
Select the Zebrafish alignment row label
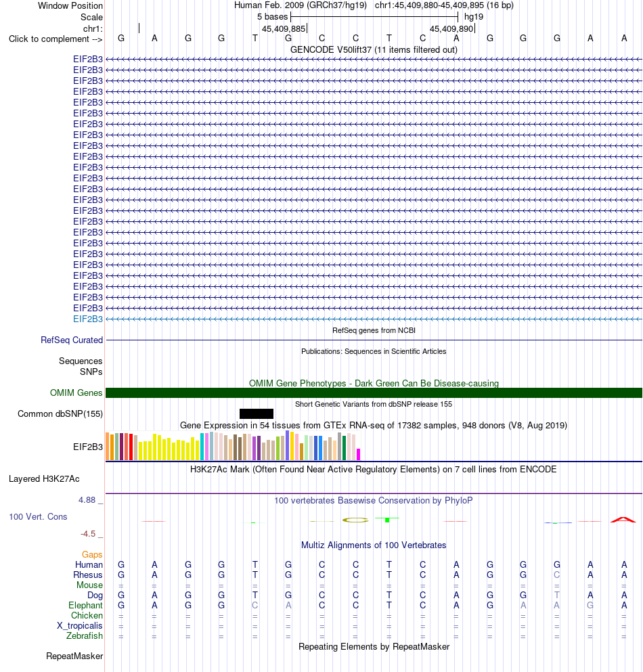pyautogui.click(x=85, y=636)
